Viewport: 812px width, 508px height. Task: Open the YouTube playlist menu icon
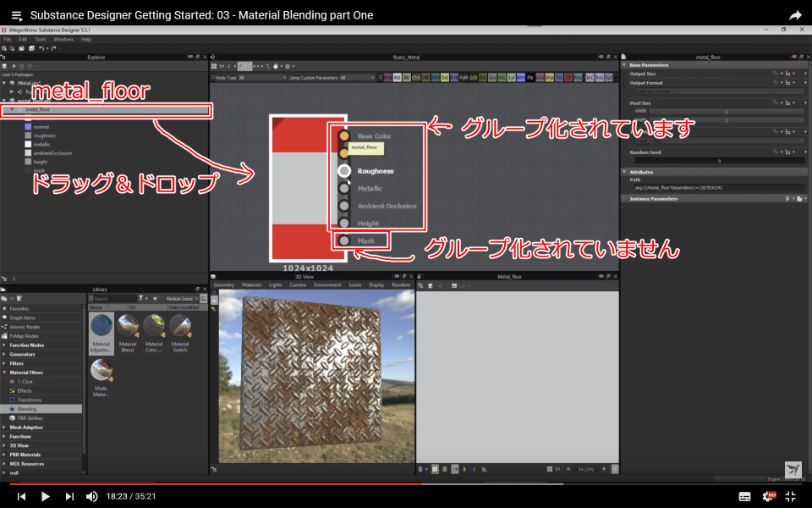(17, 16)
